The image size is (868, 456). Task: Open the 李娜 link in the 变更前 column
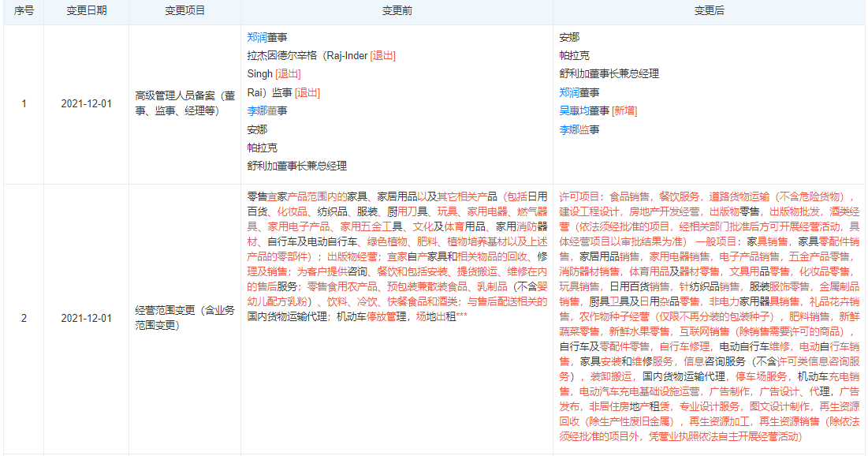point(257,110)
